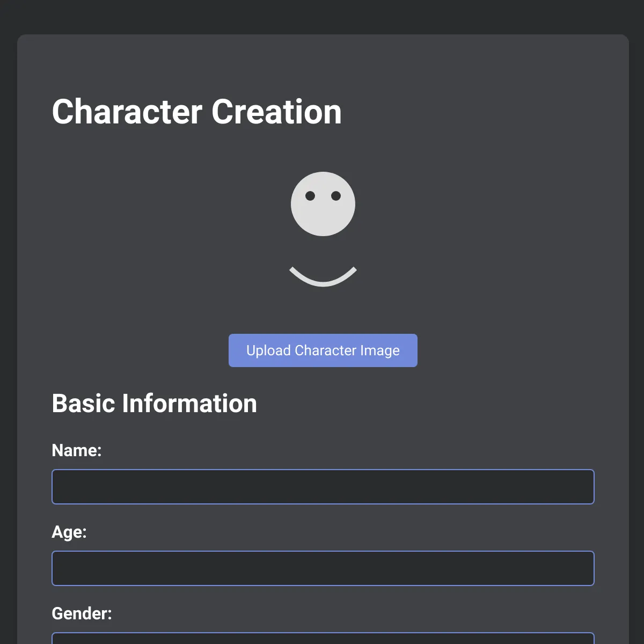Click the Upload Character Image button
Image resolution: width=644 pixels, height=644 pixels.
(323, 350)
